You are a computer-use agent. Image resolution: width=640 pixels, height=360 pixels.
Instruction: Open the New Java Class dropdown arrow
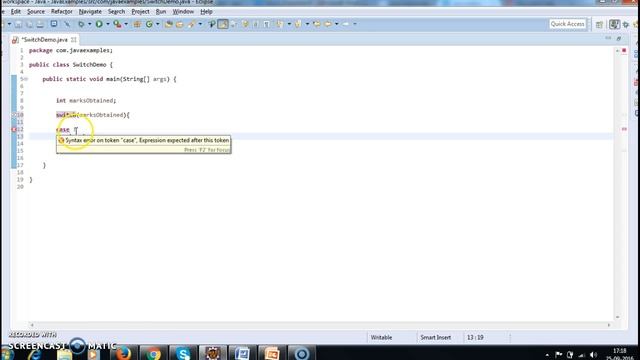click(158, 24)
